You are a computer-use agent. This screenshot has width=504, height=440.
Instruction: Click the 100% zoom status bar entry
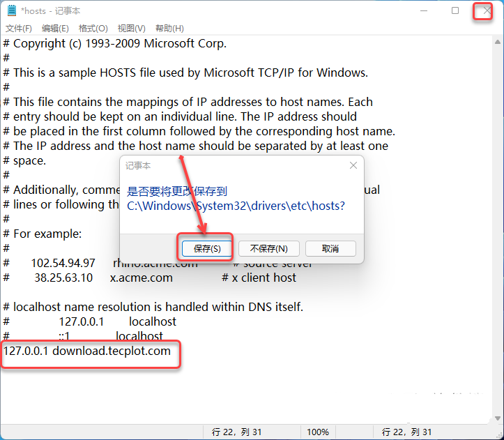click(318, 432)
